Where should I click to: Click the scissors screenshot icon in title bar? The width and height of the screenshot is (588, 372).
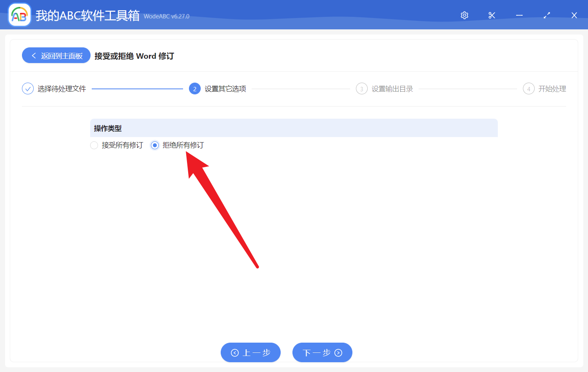click(x=492, y=15)
